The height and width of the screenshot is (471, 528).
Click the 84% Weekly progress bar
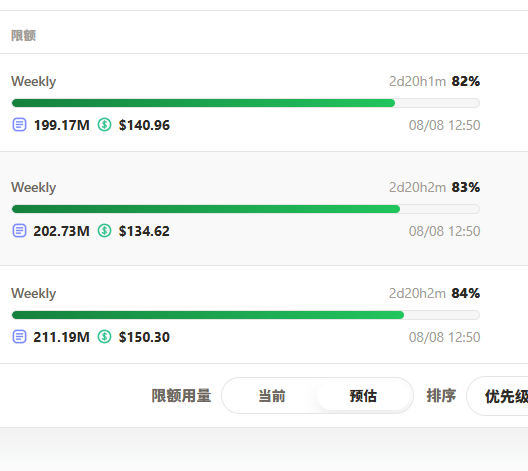pyautogui.click(x=246, y=315)
